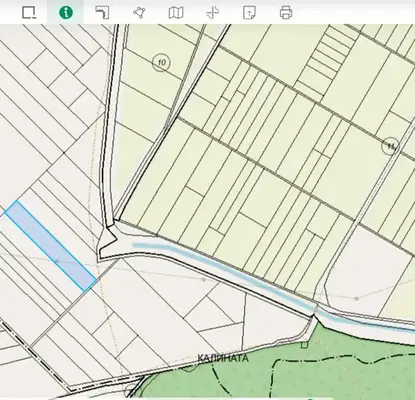Click the triangular parcel at road junction
The width and height of the screenshot is (415, 400).
[x=106, y=238]
